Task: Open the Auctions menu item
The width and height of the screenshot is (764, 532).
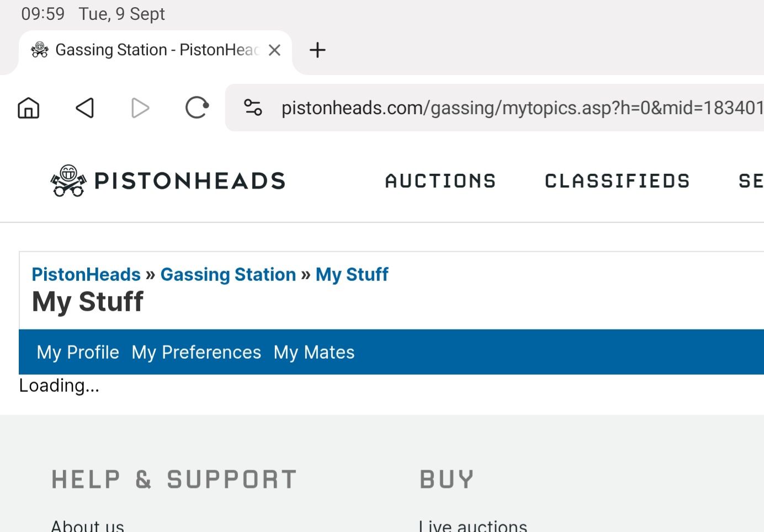Action: [441, 181]
